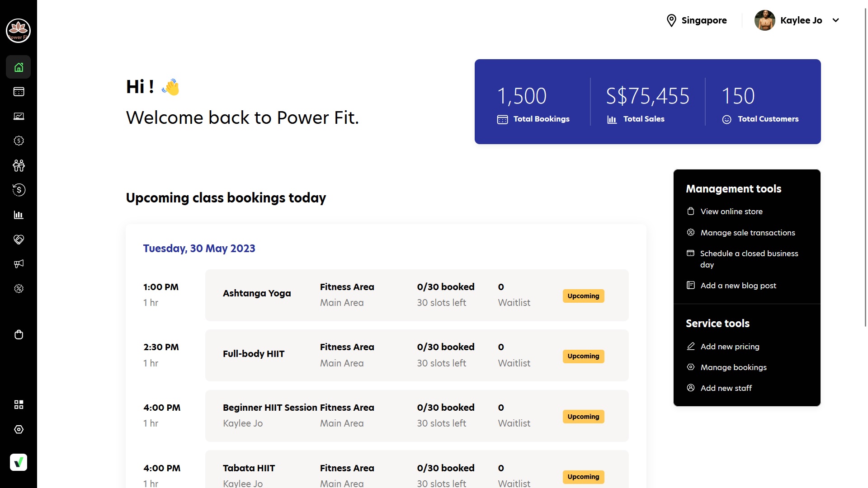Viewport: 868px width, 488px height.
Task: Click Add new pricing in Service tools
Action: [x=730, y=347]
